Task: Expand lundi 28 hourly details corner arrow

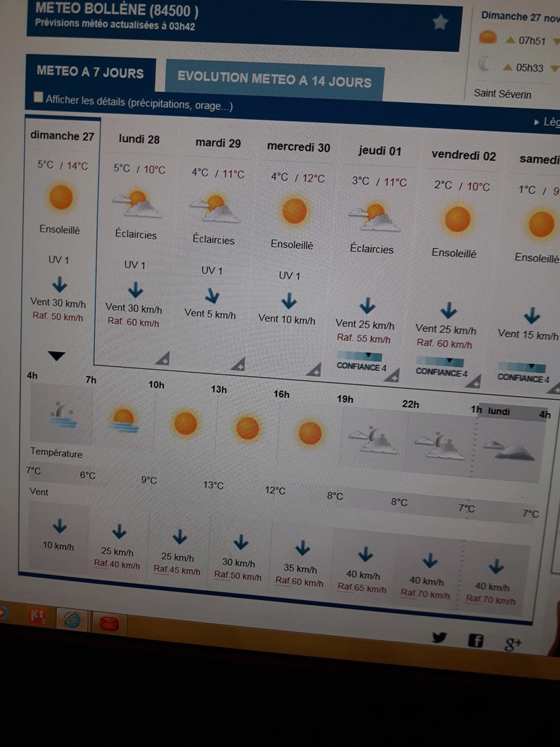Action: pos(163,358)
